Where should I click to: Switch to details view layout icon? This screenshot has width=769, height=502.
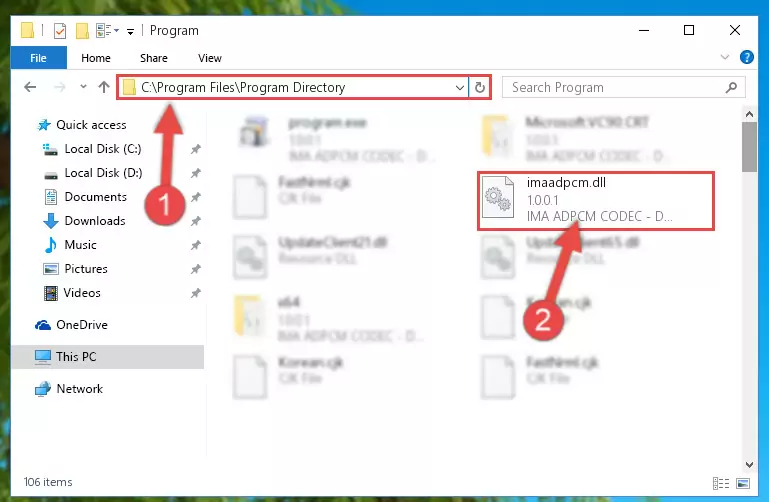(x=720, y=483)
